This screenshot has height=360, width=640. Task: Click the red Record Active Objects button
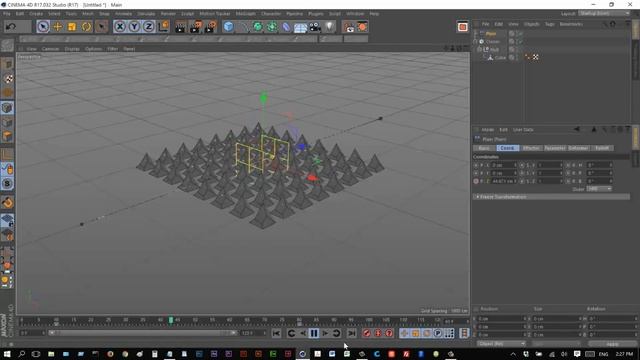pyautogui.click(x=367, y=333)
